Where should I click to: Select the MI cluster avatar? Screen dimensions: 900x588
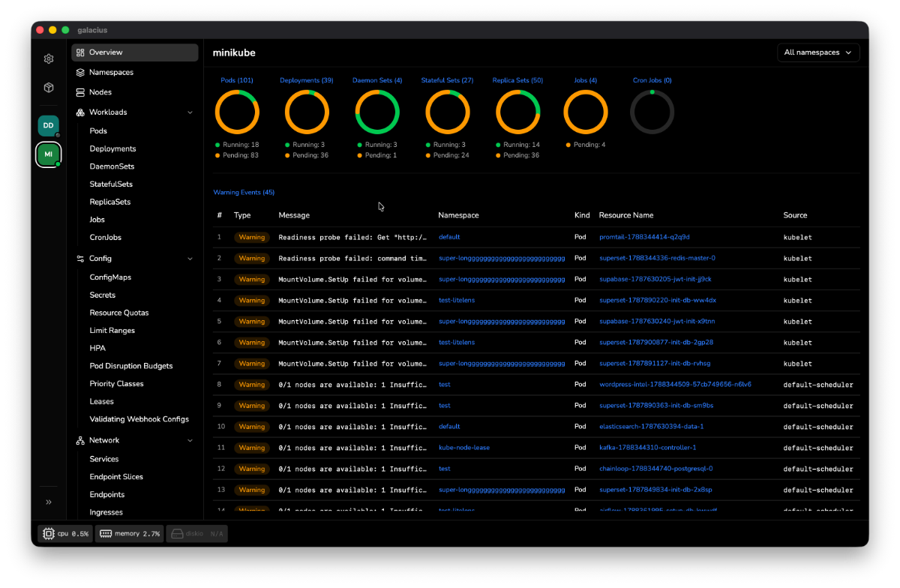pyautogui.click(x=48, y=154)
